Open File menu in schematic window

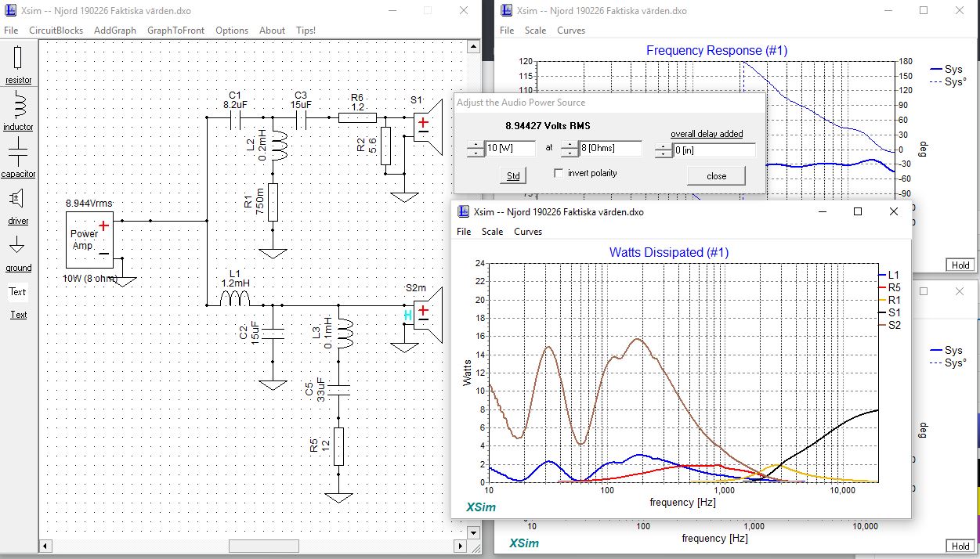(x=11, y=30)
